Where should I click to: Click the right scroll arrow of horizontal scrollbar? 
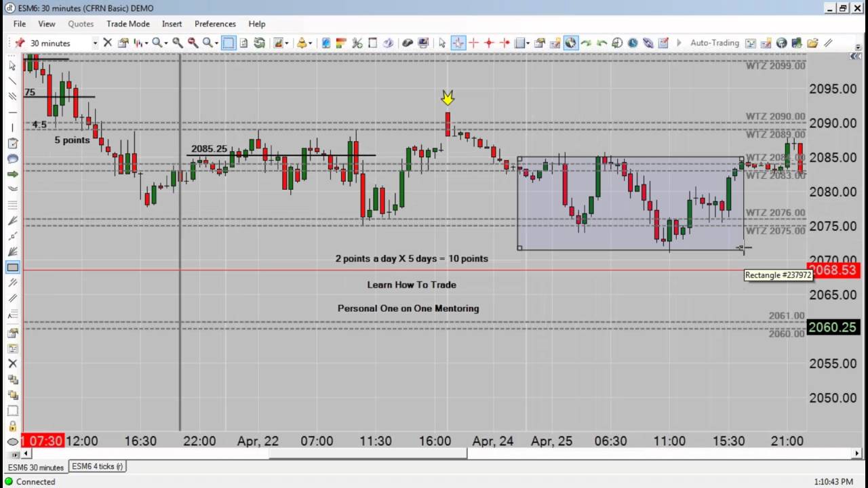856,453
